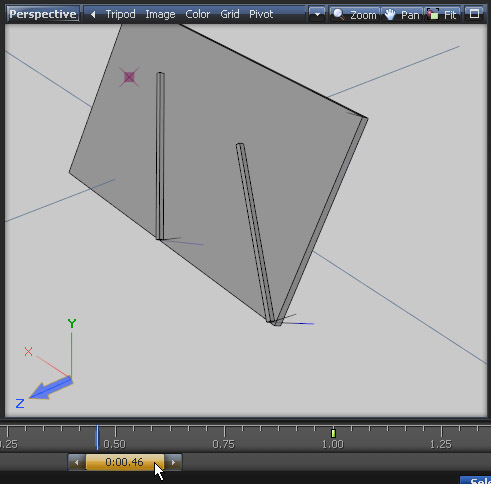The height and width of the screenshot is (484, 491).
Task: Open the Tripod menu
Action: click(x=120, y=14)
